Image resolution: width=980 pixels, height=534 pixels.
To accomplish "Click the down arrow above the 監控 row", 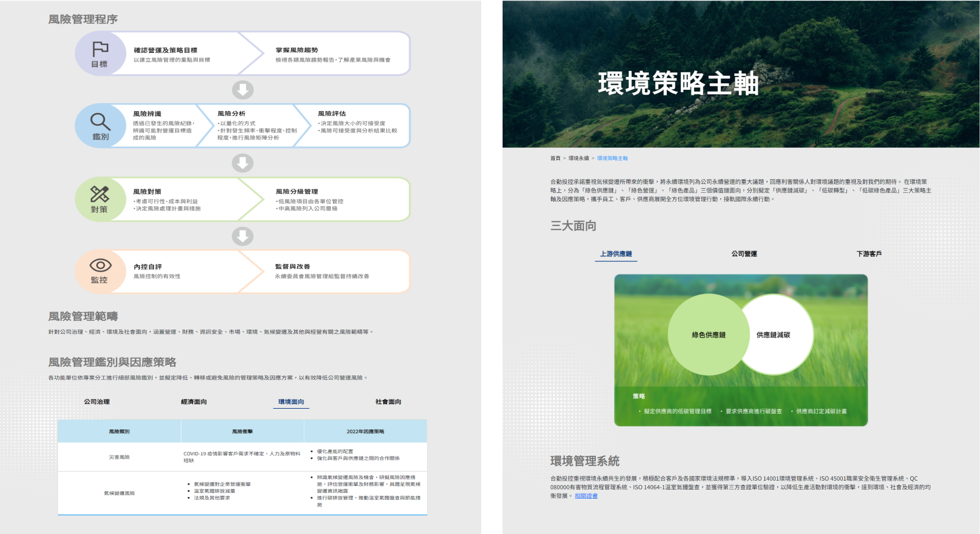I will pos(243,236).
